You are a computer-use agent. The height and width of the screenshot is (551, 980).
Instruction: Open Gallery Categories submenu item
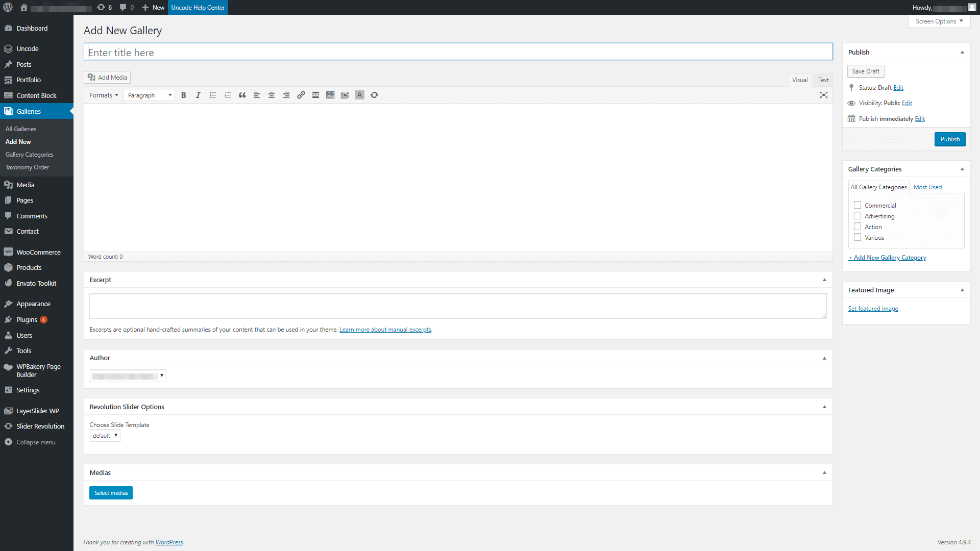click(x=29, y=155)
